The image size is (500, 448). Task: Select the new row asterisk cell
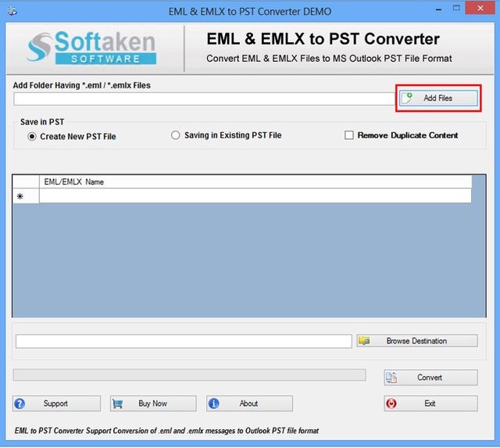[x=26, y=196]
